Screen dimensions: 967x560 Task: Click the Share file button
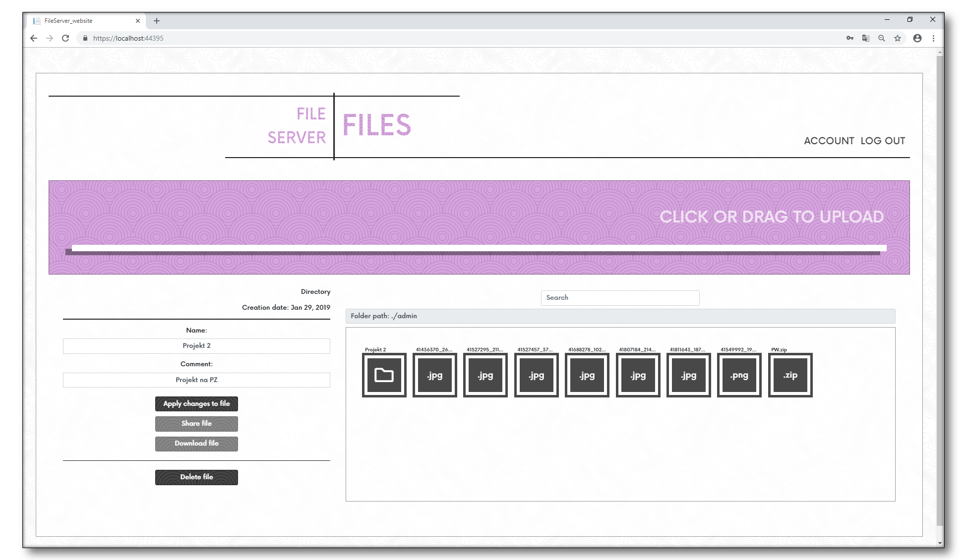point(196,424)
